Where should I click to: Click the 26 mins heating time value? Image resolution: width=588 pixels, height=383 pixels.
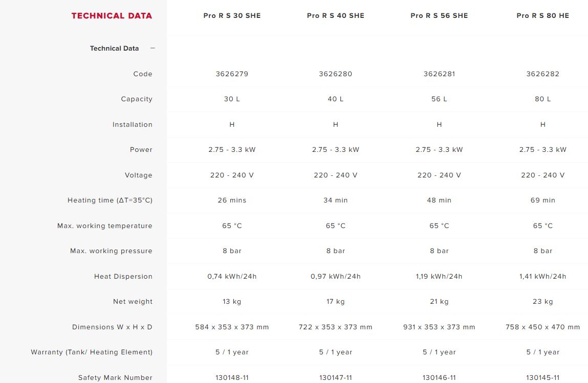click(232, 200)
